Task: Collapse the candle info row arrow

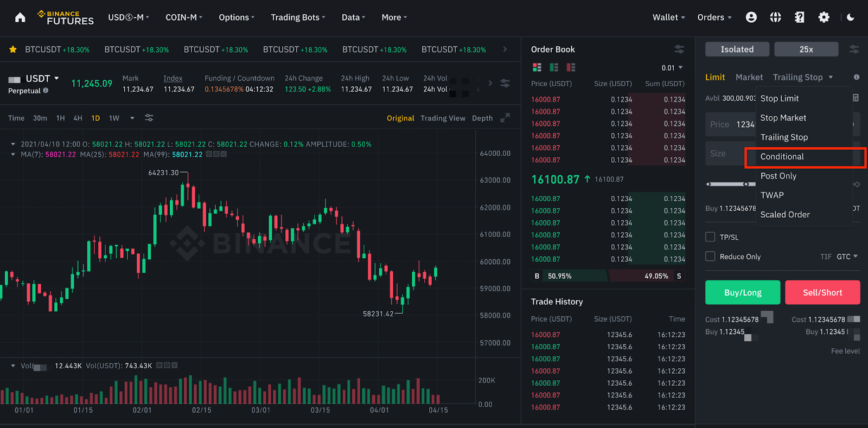Action: click(13, 144)
